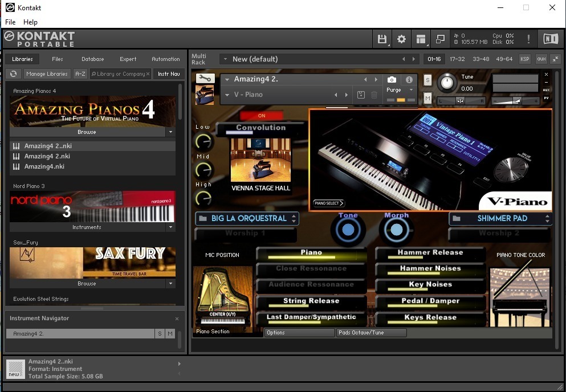The width and height of the screenshot is (566, 392).
Task: Click the snapshot camera icon
Action: point(392,79)
